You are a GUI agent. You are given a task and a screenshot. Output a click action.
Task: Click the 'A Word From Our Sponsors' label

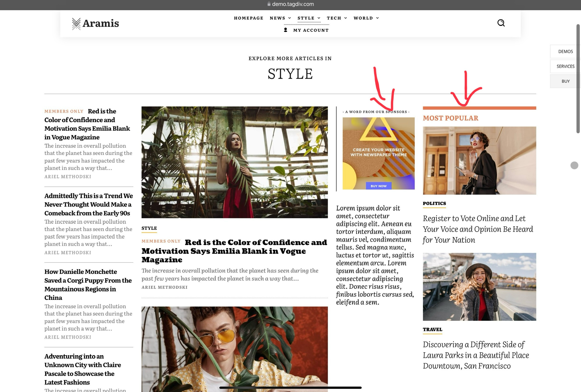click(376, 112)
